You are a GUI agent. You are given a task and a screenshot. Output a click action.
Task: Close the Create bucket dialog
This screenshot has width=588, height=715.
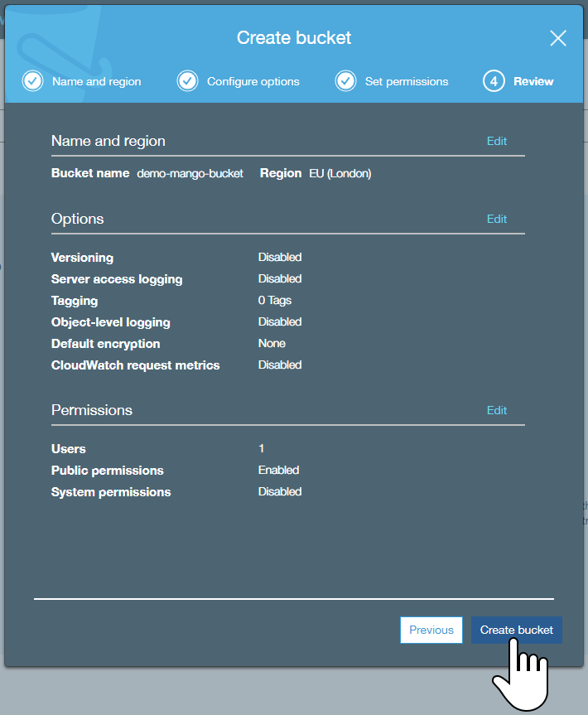tap(558, 38)
